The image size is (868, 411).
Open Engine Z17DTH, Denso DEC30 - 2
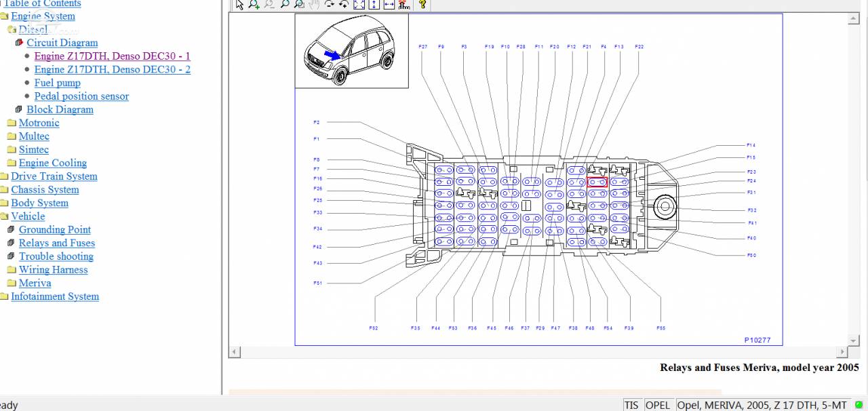coord(113,69)
